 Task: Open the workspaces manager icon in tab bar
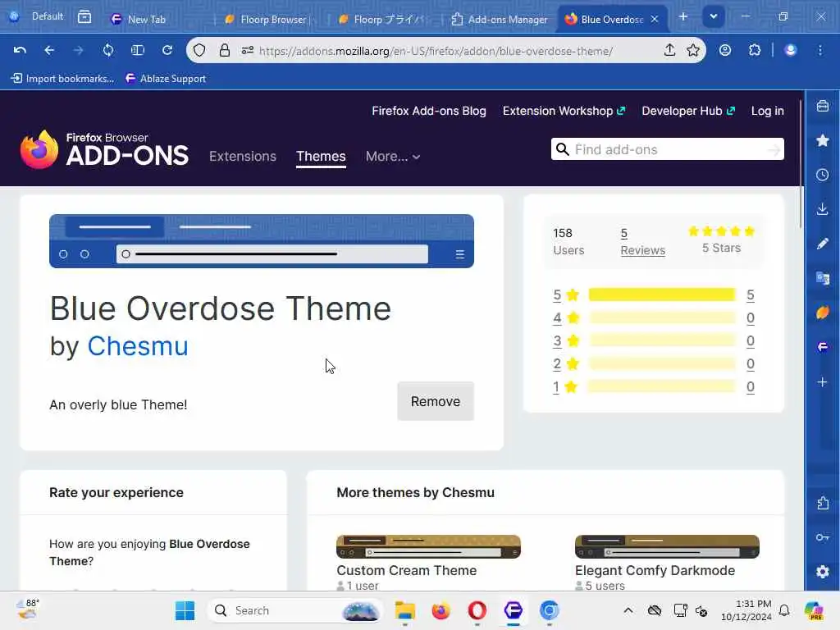point(84,17)
